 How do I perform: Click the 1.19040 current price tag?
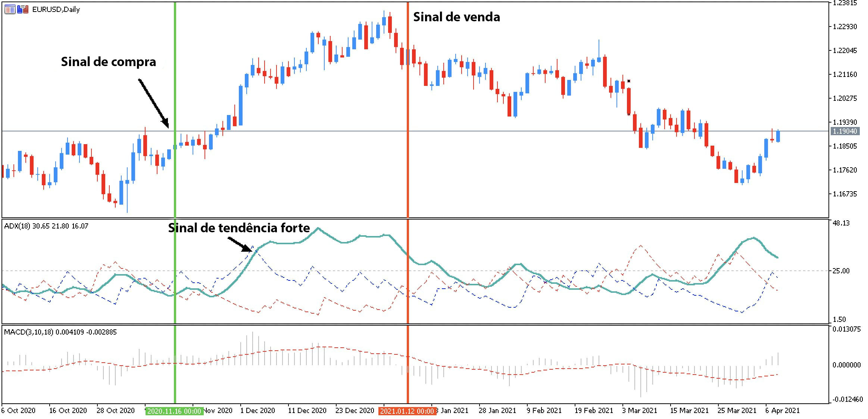tap(845, 131)
